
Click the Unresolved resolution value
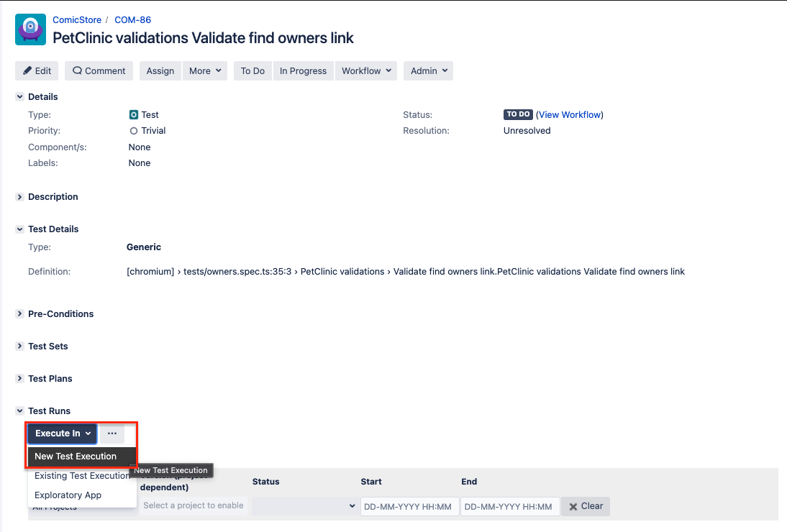pyautogui.click(x=527, y=131)
